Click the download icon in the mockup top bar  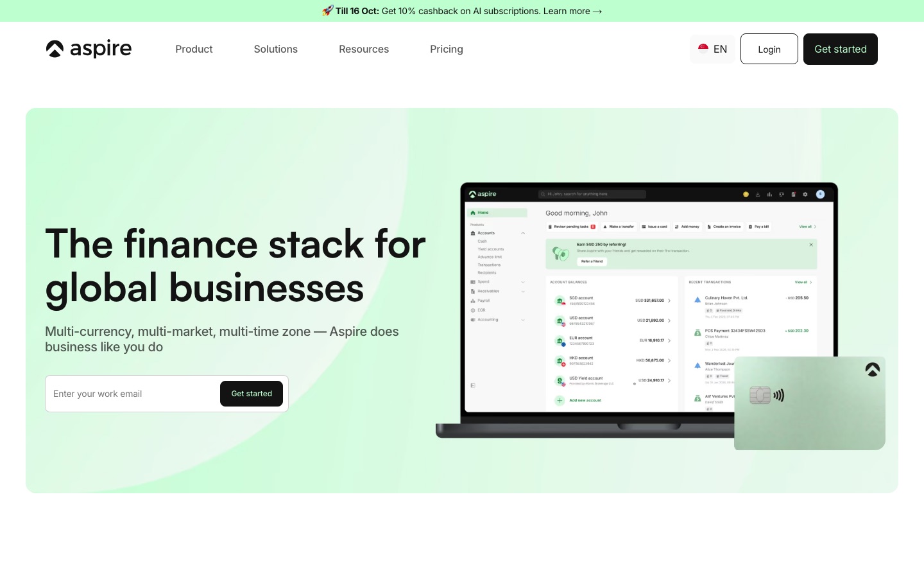pyautogui.click(x=758, y=194)
